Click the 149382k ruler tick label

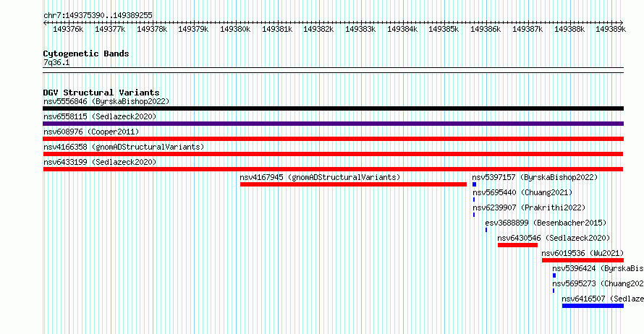pyautogui.click(x=318, y=30)
